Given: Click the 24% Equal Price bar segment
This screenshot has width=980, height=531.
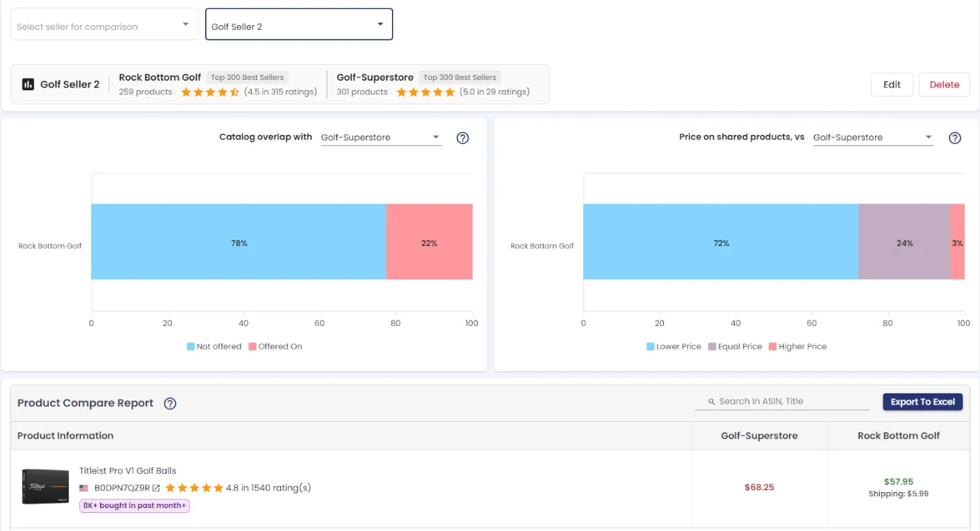Looking at the screenshot, I should [904, 242].
